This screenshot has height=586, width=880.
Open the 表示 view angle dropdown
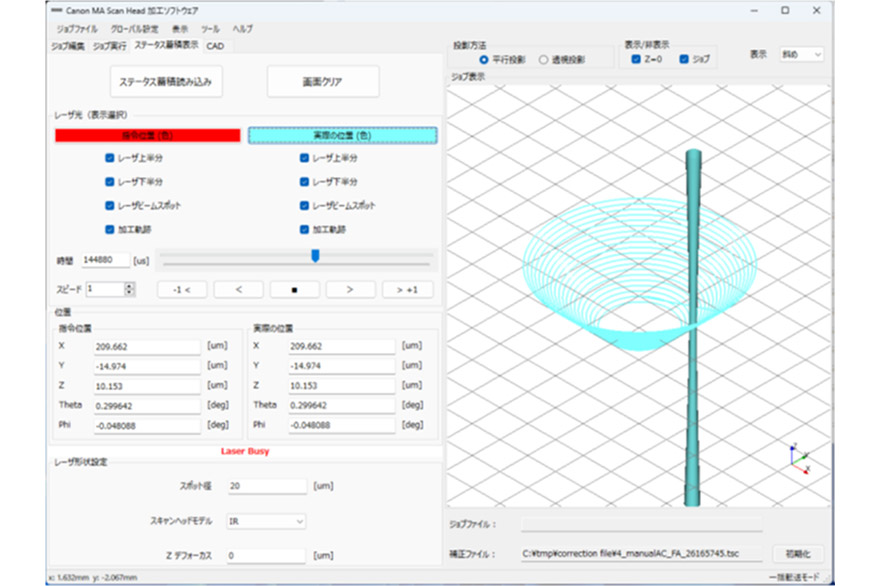click(801, 54)
